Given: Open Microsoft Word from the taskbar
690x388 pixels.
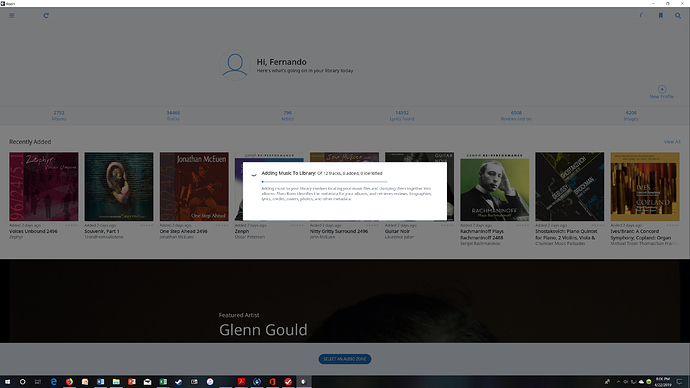Looking at the screenshot, I should pyautogui.click(x=100, y=382).
